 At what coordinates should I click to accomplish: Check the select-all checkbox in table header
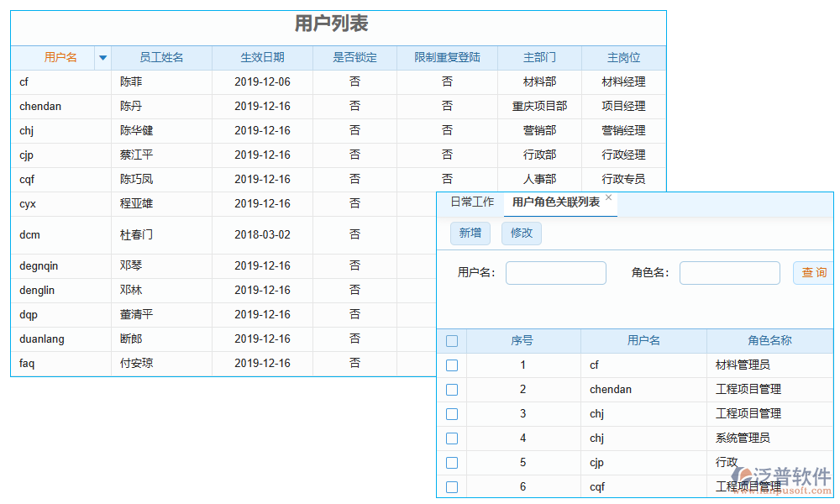tap(452, 341)
